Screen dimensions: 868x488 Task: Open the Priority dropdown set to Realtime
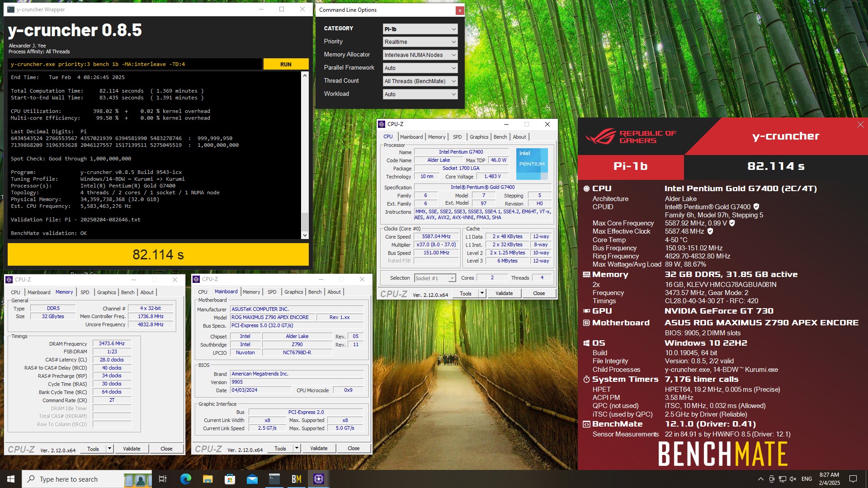[x=420, y=42]
